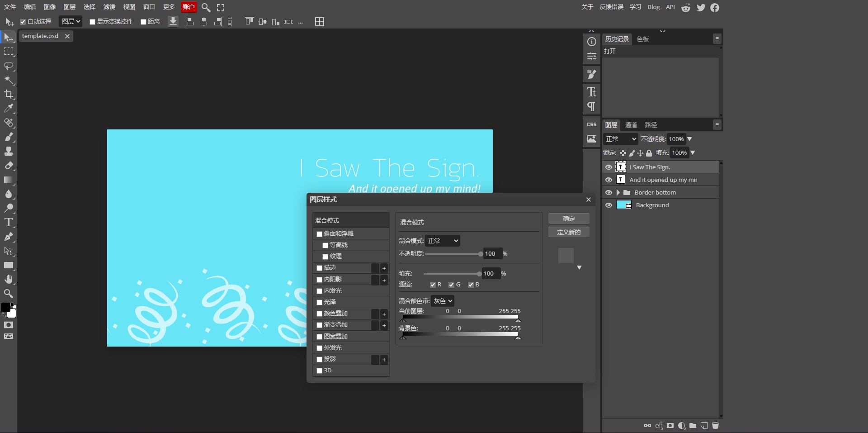The width and height of the screenshot is (868, 433).
Task: Select the Crop tool
Action: (x=9, y=94)
